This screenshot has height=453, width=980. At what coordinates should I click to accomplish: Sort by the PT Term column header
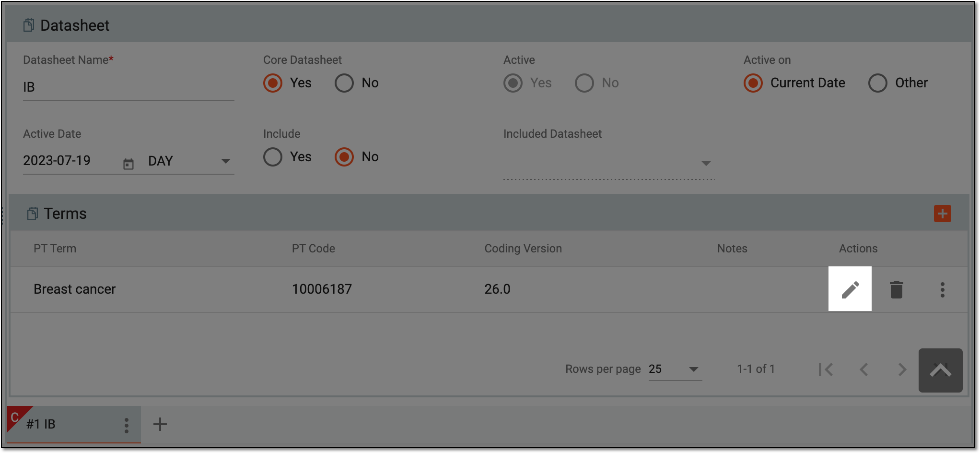coord(55,249)
